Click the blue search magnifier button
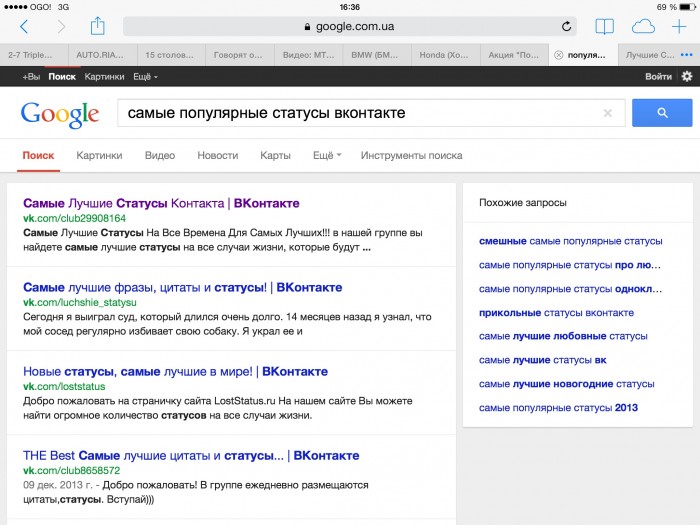 click(662, 113)
